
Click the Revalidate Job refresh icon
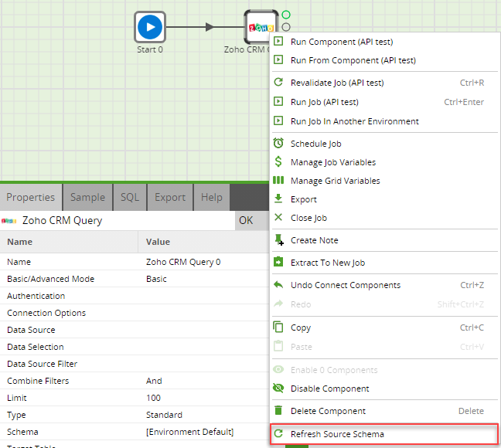click(278, 83)
